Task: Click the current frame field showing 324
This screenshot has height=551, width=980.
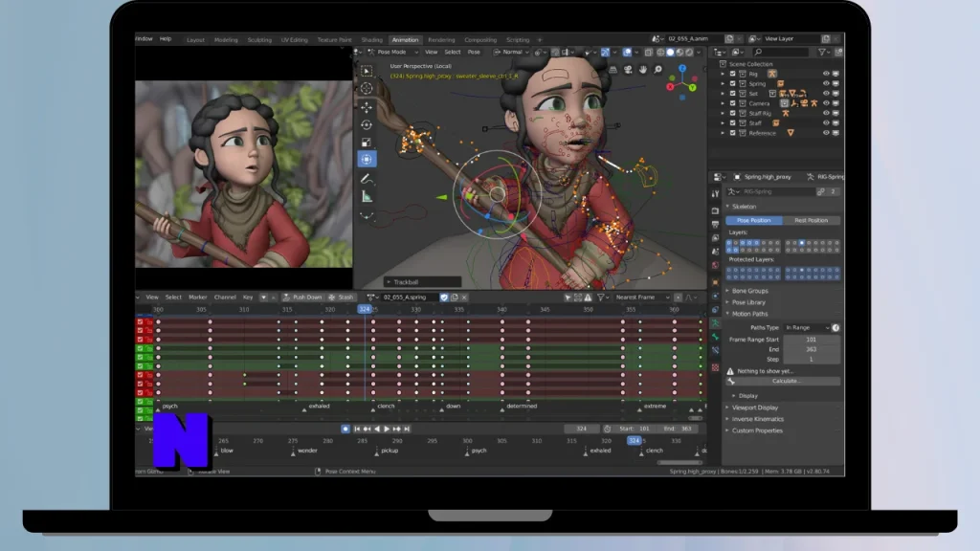Action: (x=581, y=430)
